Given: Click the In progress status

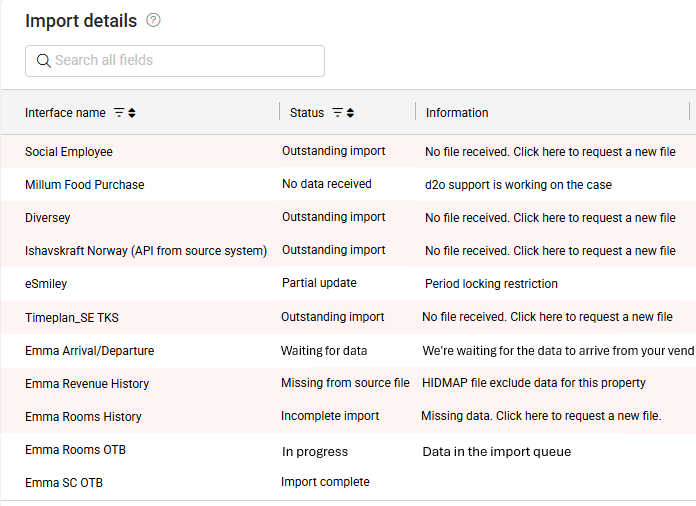Looking at the screenshot, I should click(315, 452).
